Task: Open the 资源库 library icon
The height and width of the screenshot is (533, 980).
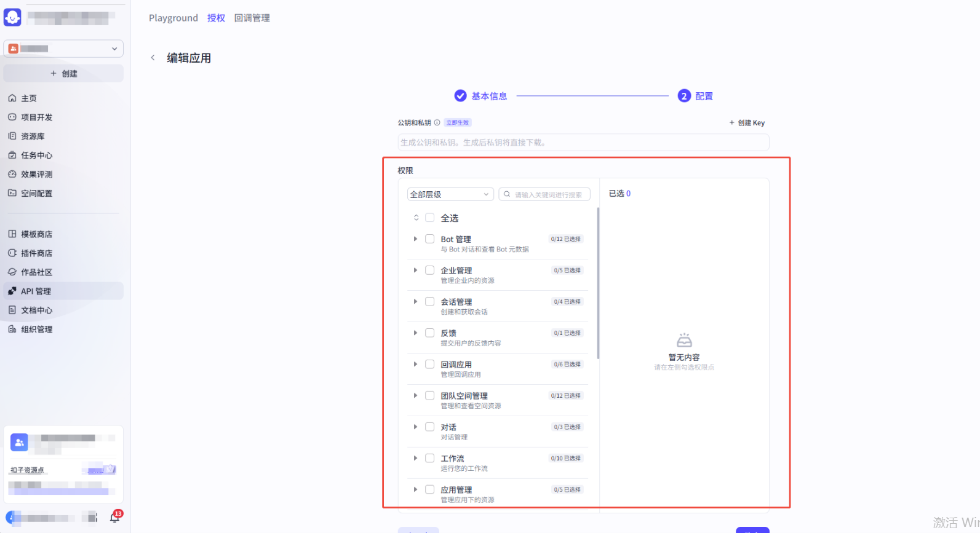Action: (x=12, y=136)
